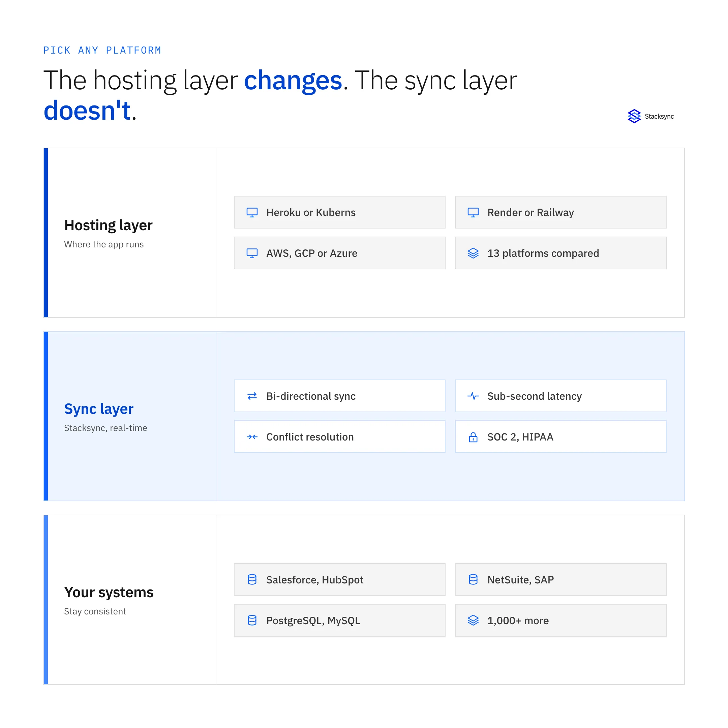Select the Render or Railway label

(530, 213)
